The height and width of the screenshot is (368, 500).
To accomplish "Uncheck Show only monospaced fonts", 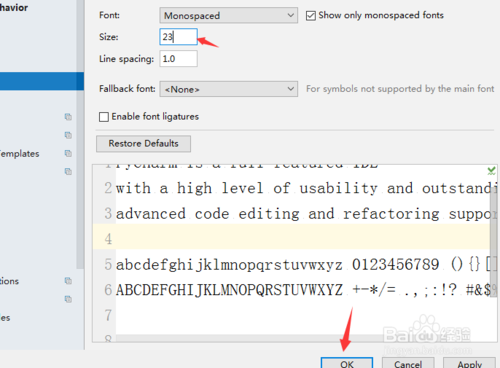I will coord(311,16).
